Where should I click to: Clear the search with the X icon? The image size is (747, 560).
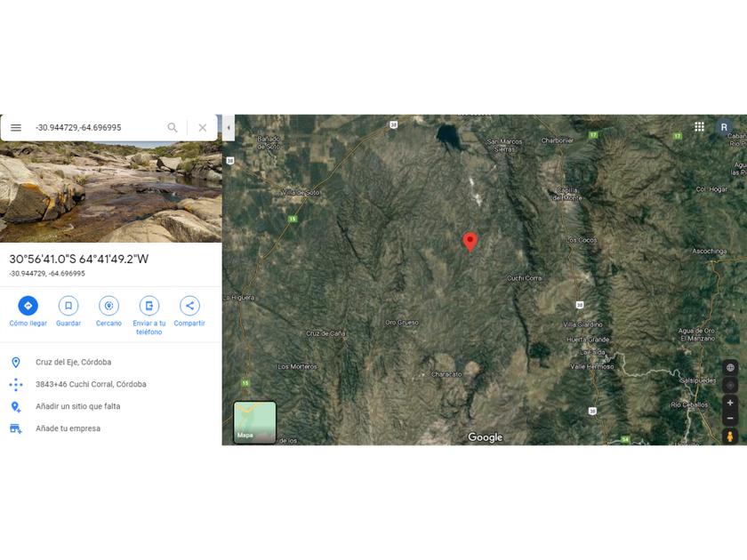point(203,128)
